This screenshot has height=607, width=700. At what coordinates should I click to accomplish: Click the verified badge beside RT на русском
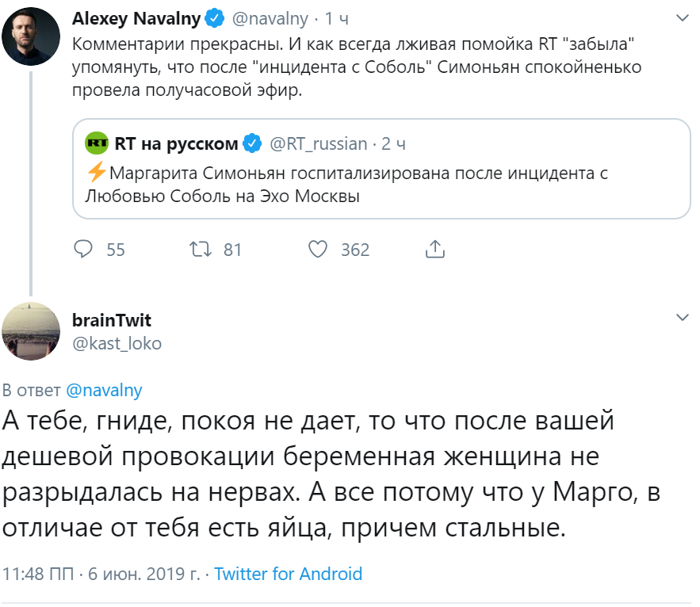(252, 143)
